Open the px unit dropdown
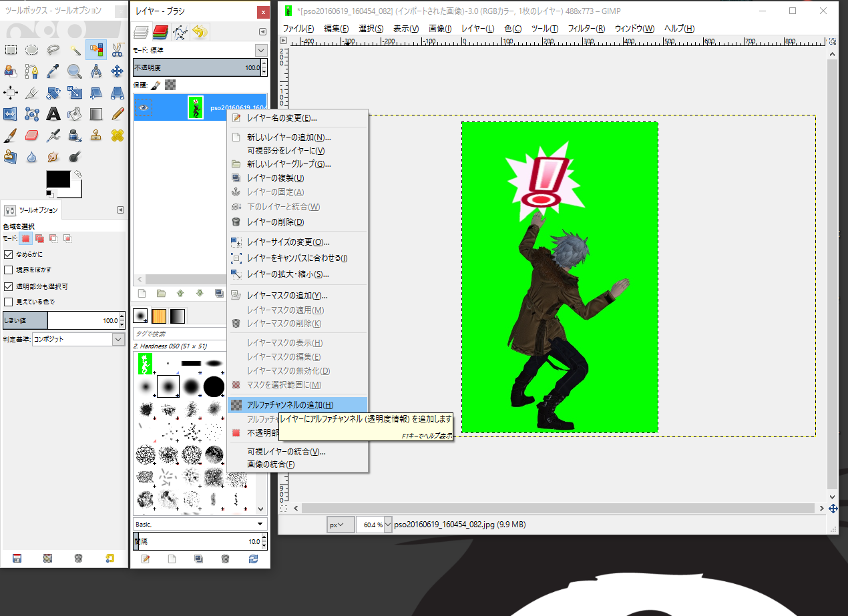 coord(341,525)
